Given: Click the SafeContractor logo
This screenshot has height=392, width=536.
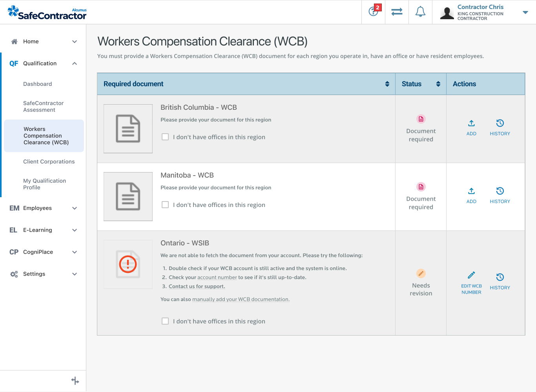Looking at the screenshot, I should click(x=47, y=13).
